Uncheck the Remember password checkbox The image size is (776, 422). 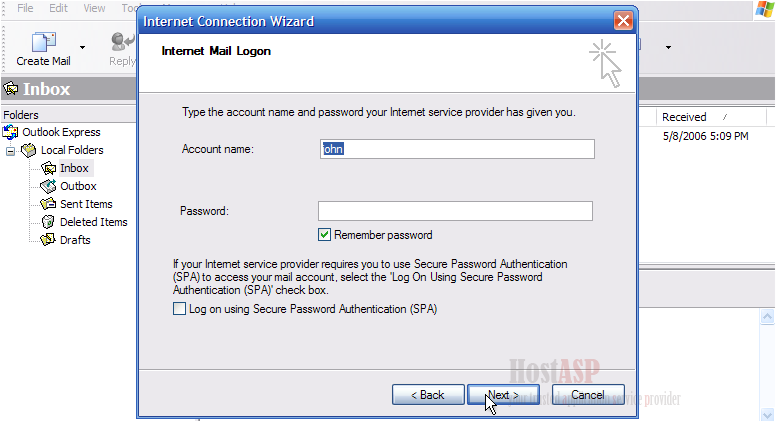(x=324, y=234)
